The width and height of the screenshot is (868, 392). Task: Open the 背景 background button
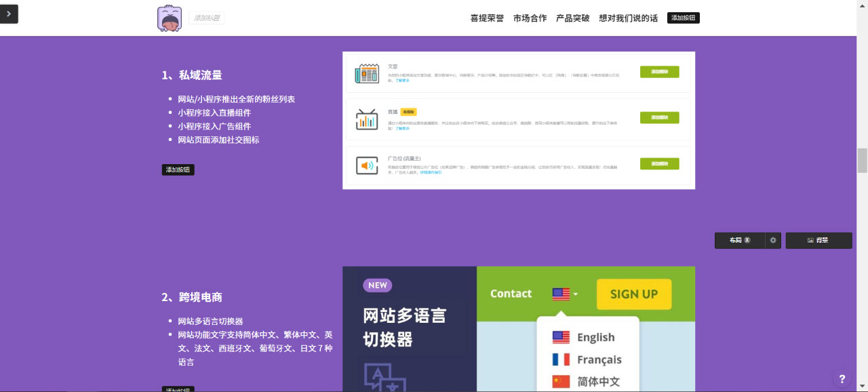tap(818, 240)
